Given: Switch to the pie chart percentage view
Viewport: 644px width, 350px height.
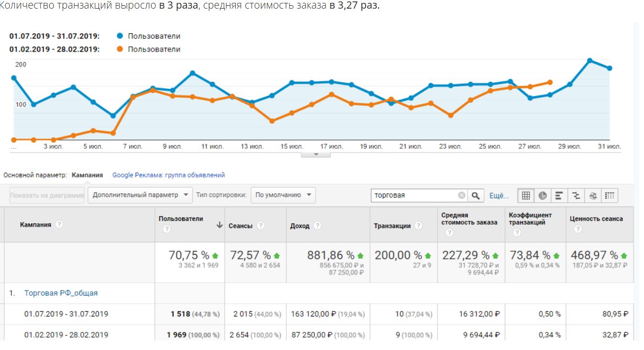Looking at the screenshot, I should click(x=543, y=195).
